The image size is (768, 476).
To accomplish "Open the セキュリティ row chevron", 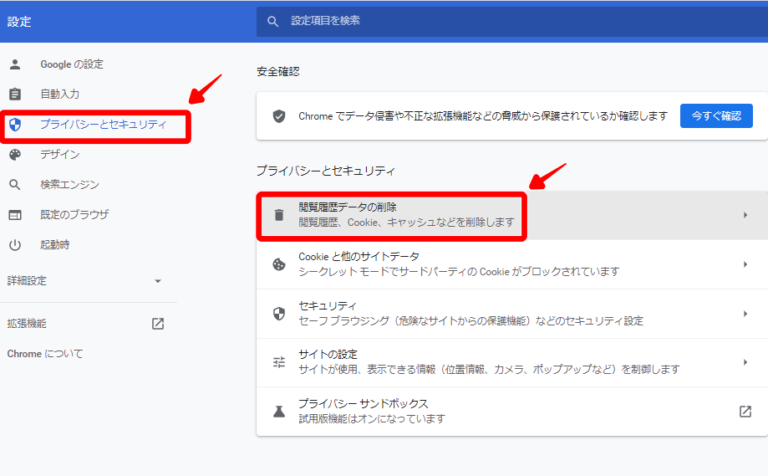I will (745, 313).
